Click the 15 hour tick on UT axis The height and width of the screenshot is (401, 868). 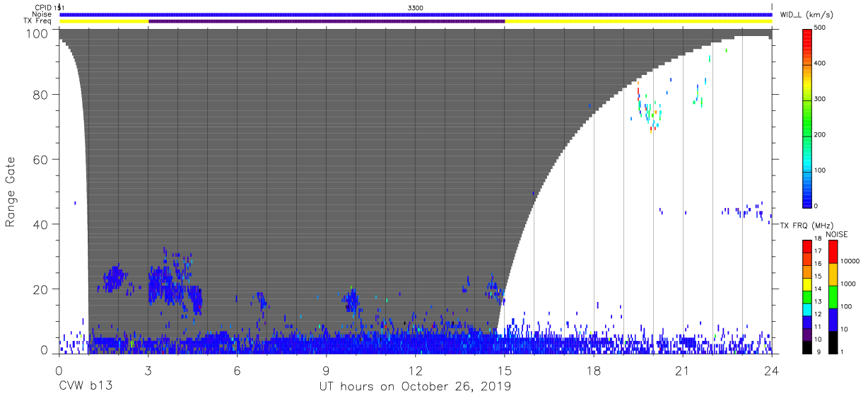click(505, 371)
